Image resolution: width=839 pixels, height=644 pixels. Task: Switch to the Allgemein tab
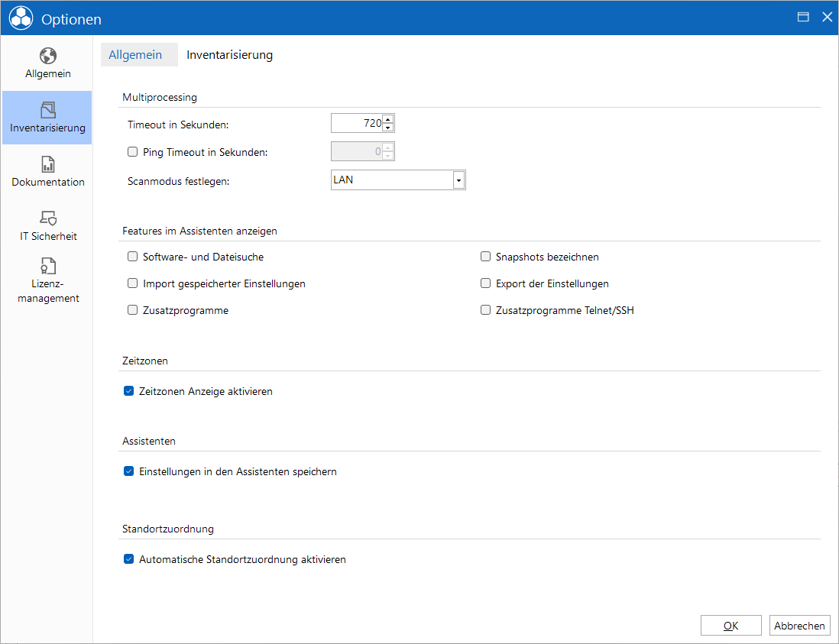[x=135, y=54]
